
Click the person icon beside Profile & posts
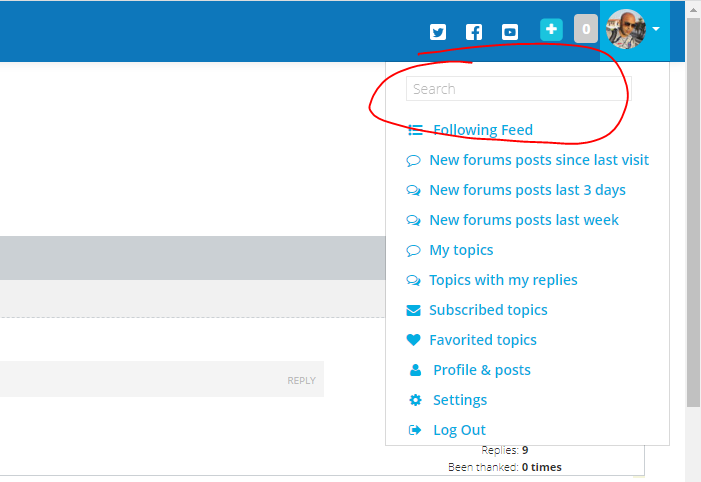[x=415, y=370]
